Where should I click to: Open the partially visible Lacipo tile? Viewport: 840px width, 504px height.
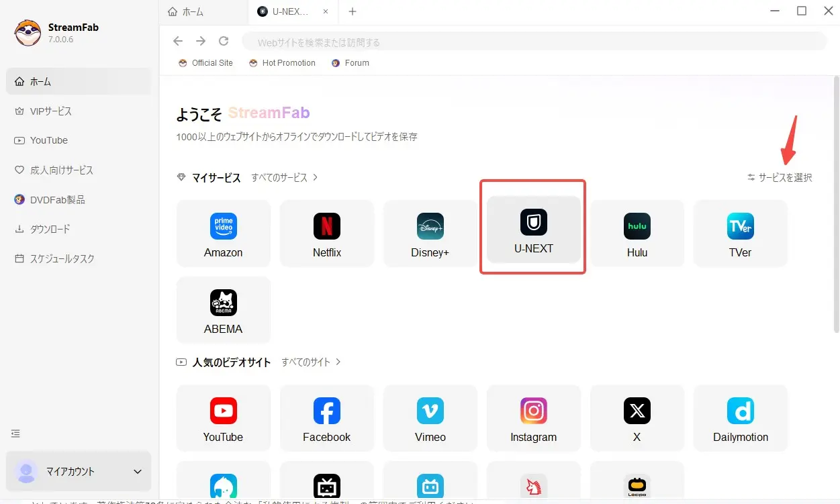coord(637,482)
